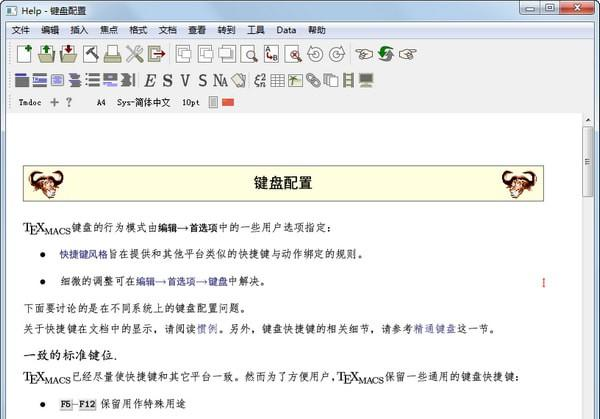Apply verbatim with the V icon

click(185, 81)
